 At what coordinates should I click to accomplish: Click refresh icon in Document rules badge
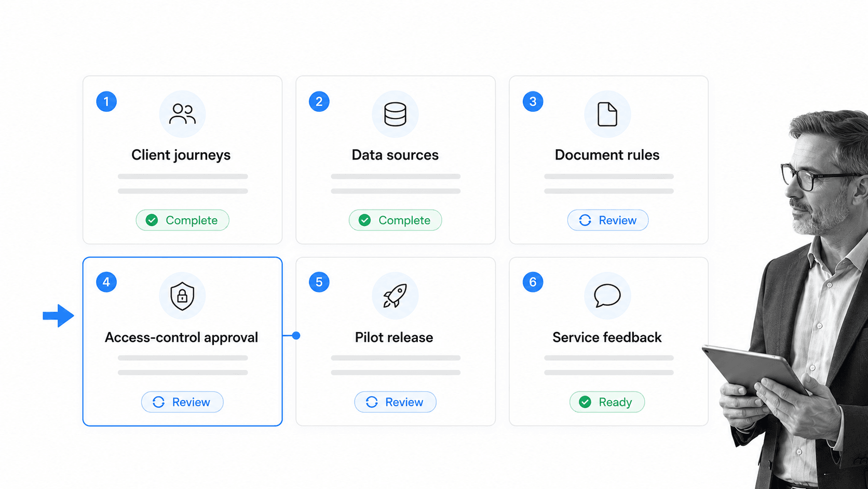(585, 220)
